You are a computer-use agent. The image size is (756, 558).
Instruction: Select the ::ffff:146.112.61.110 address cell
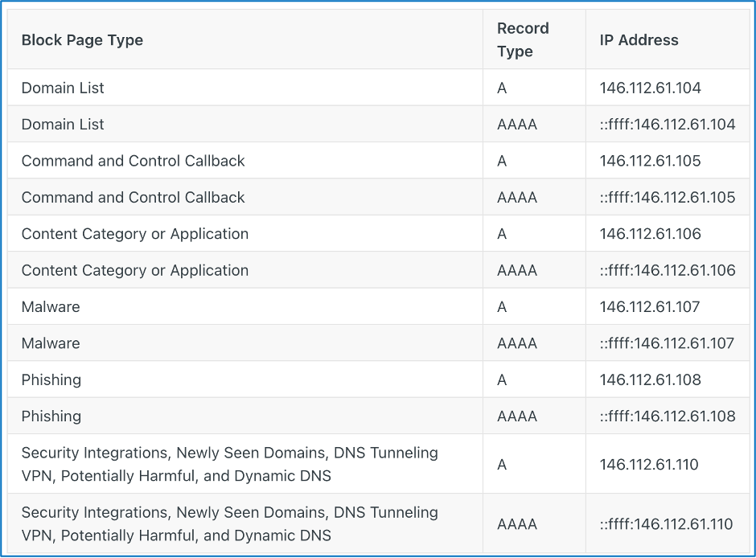(x=666, y=524)
